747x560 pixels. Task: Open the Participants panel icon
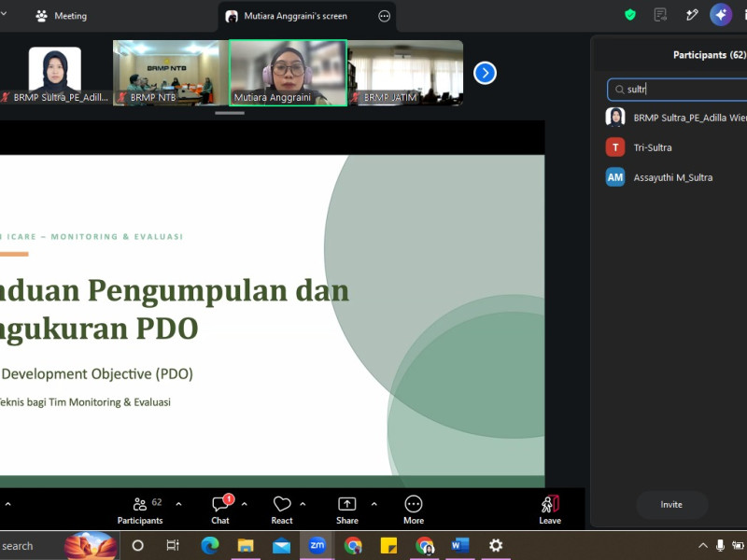pos(139,504)
